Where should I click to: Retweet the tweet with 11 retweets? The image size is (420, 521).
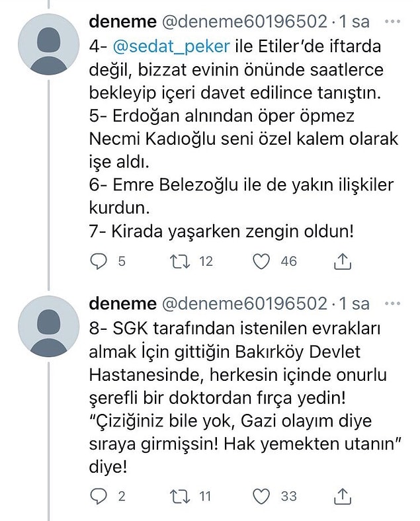(180, 497)
